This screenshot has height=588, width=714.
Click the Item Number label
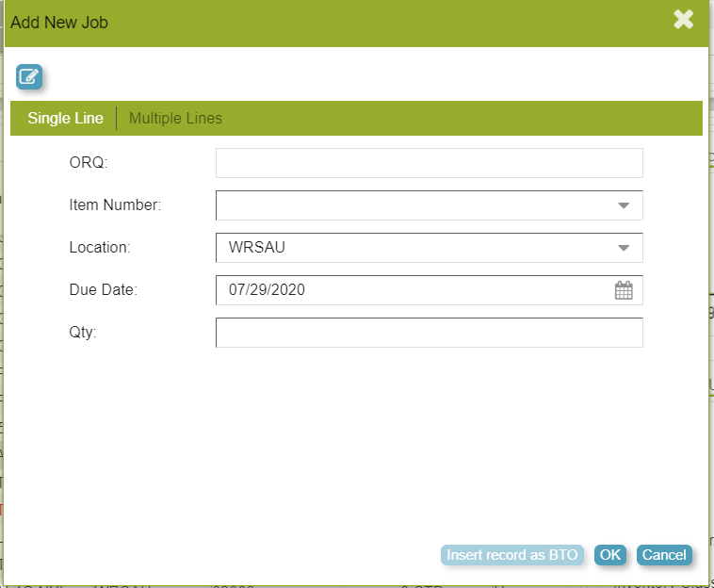115,205
